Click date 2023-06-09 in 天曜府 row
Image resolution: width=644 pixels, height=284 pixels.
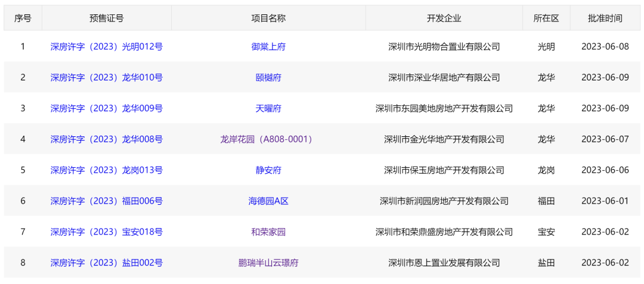[x=605, y=108]
